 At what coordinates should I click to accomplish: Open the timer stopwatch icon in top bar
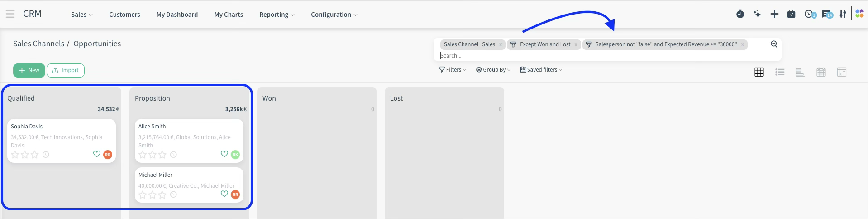(740, 14)
